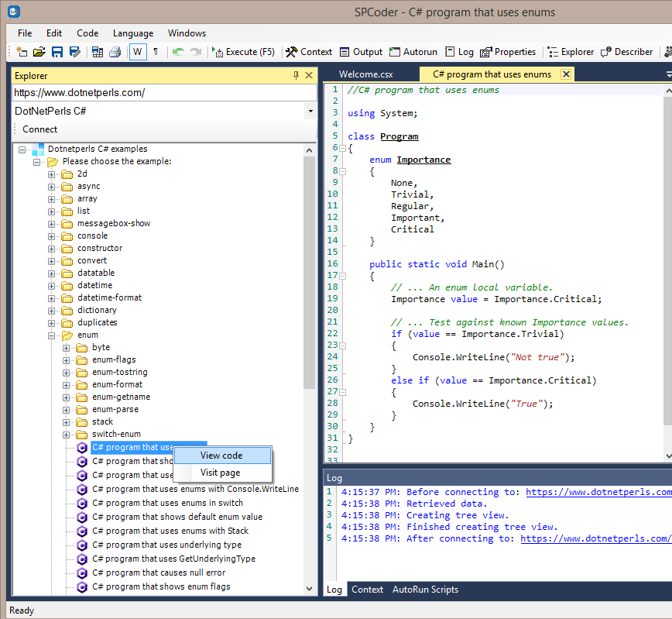Collapse the Dotnetperls C# examples root node
Viewport: 672px width, 619px height.
click(22, 150)
